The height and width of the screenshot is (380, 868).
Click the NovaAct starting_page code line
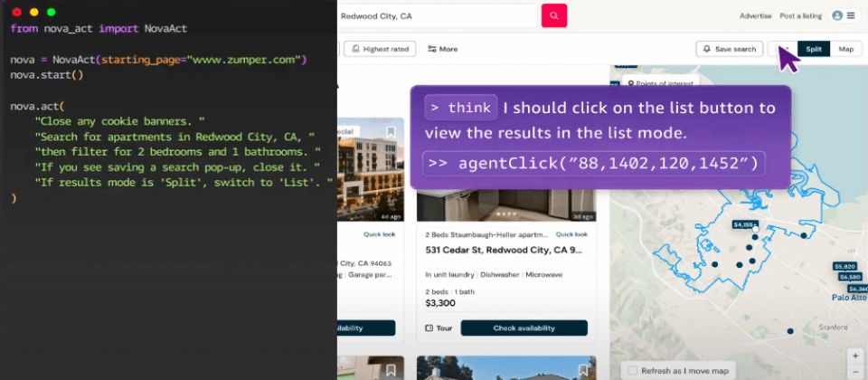tap(158, 60)
